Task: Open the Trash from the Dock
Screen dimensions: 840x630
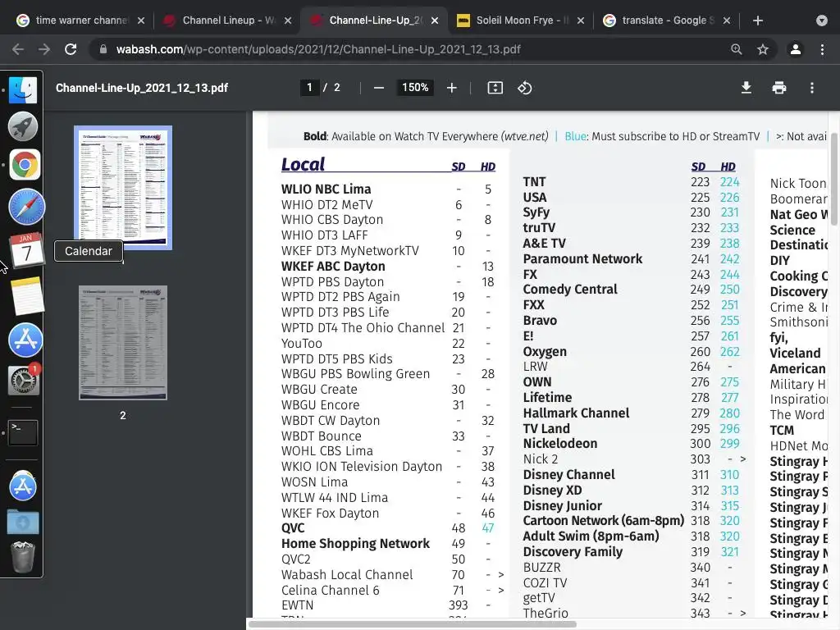Action: [x=23, y=557]
